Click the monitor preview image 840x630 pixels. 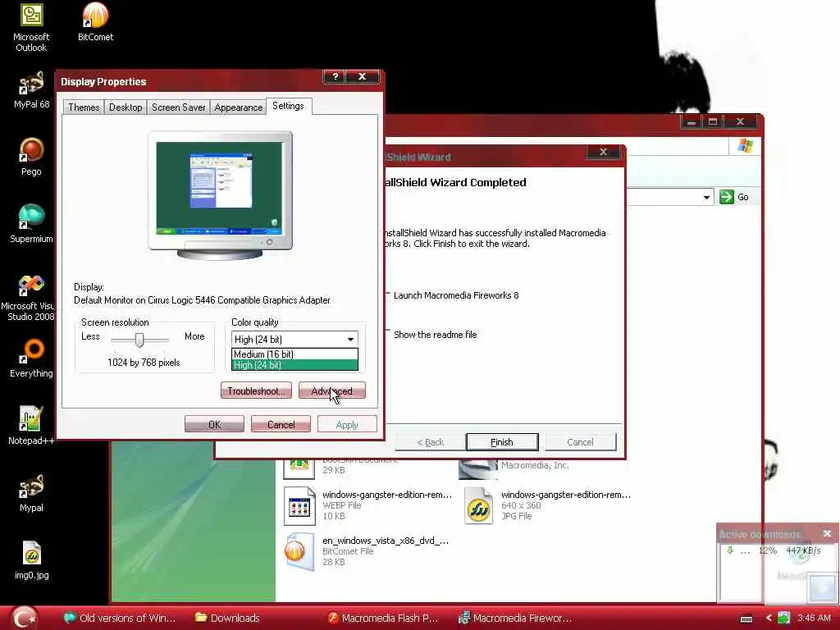(x=220, y=195)
